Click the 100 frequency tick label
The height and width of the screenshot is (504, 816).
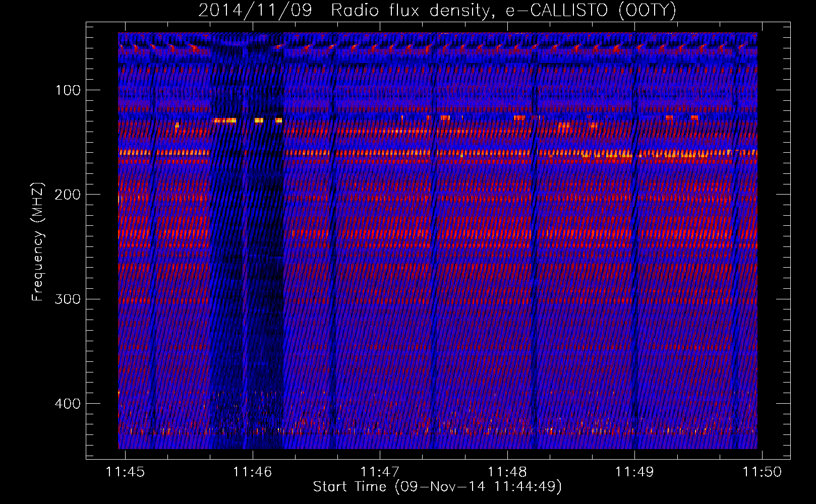[68, 90]
